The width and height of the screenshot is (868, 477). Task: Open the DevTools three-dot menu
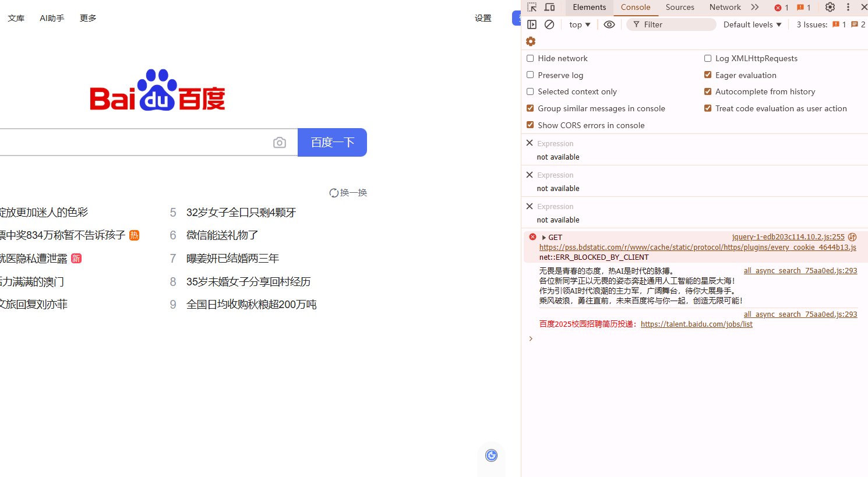point(848,7)
